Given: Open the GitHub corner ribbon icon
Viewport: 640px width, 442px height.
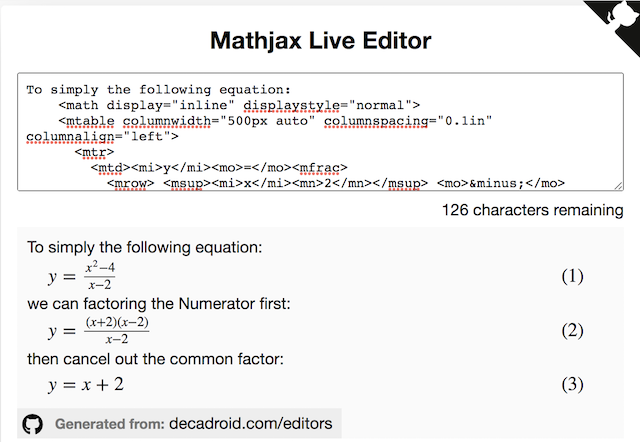Looking at the screenshot, I should pyautogui.click(x=616, y=22).
